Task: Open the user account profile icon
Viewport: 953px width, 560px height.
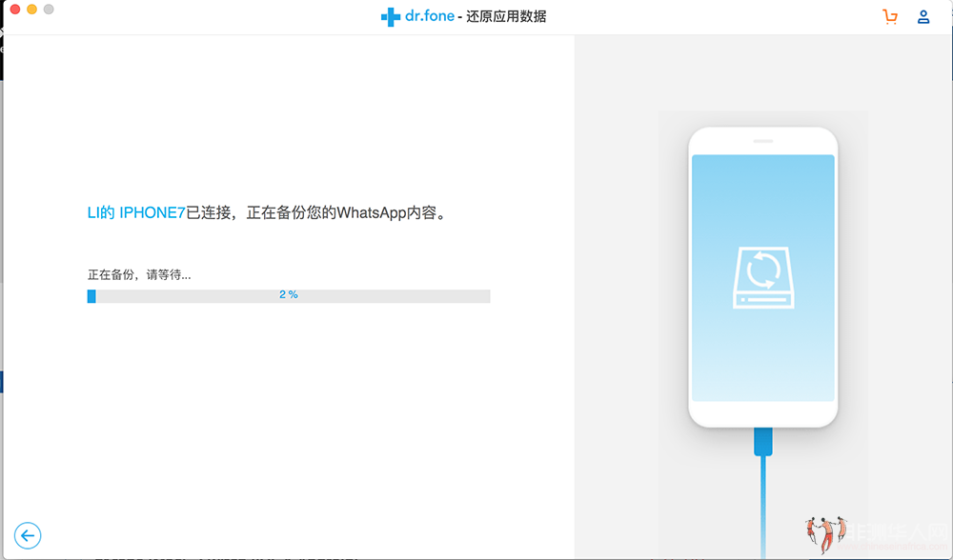Action: (x=923, y=17)
